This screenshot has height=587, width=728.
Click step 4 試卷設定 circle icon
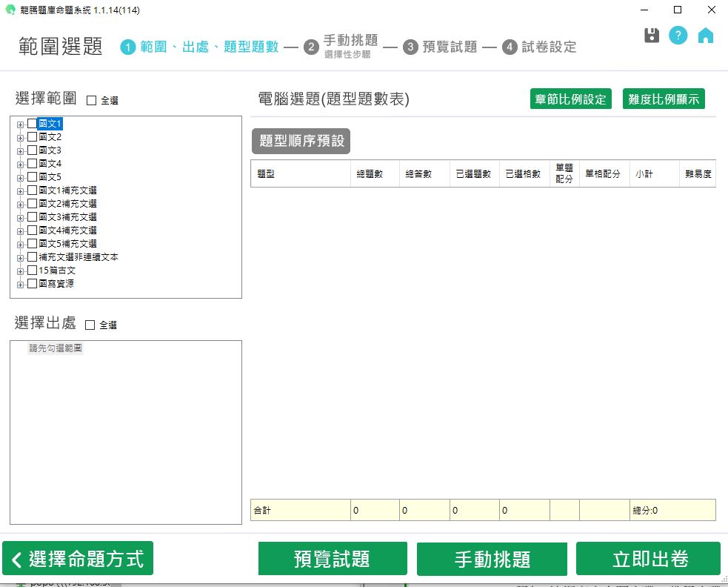(510, 47)
